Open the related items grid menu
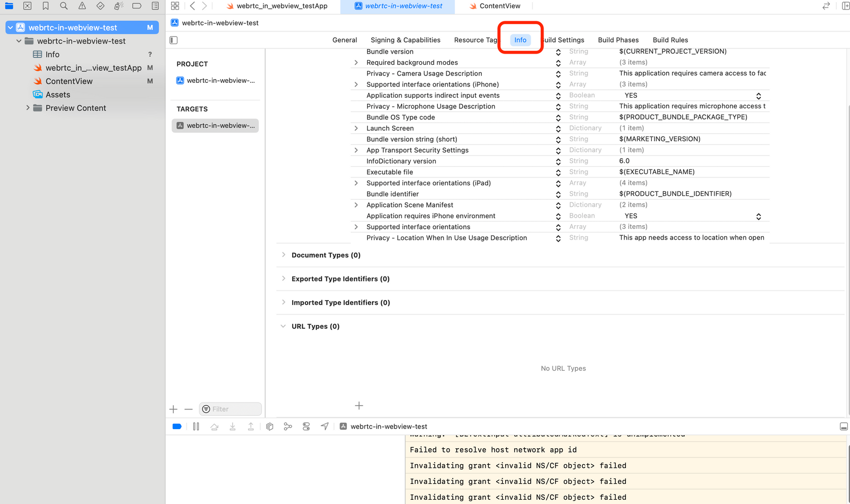Screen dimensions: 850x504 175,6
